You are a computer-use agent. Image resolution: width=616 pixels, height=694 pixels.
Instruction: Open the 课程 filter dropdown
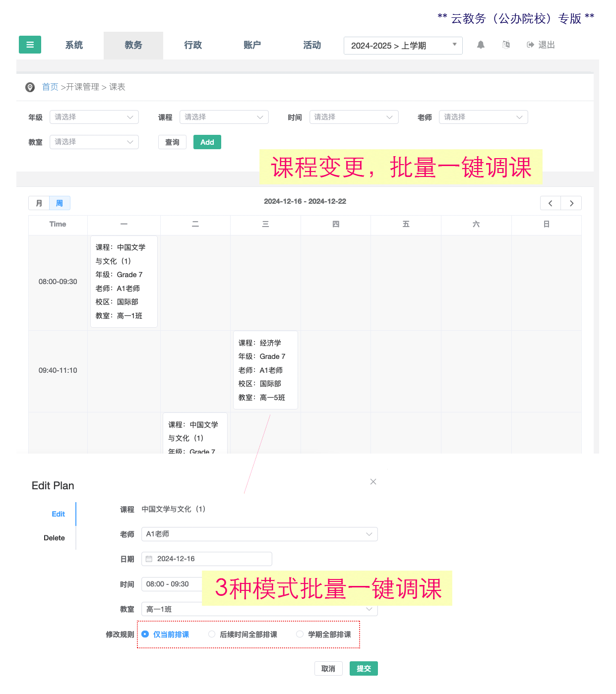224,117
